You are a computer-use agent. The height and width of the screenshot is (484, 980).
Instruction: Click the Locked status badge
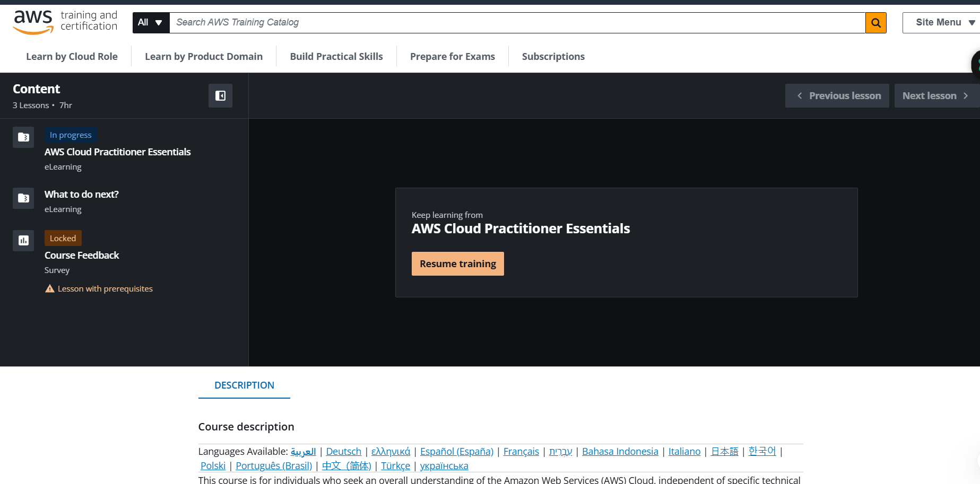[x=63, y=238]
